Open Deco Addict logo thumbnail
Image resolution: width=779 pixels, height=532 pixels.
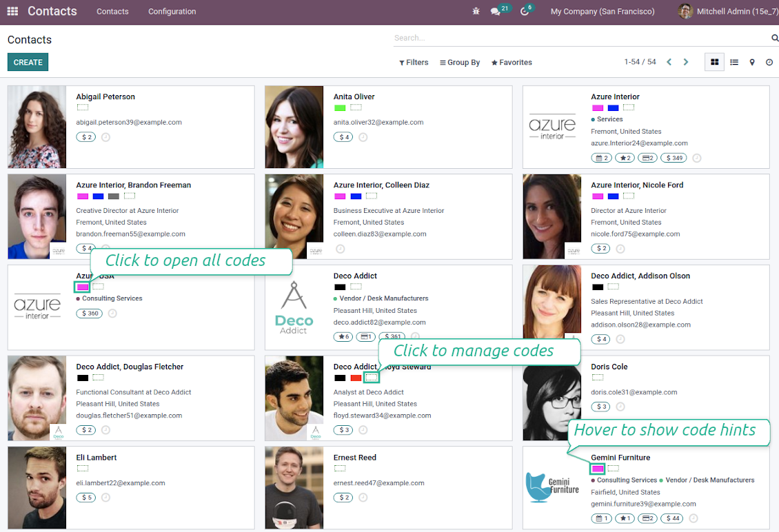(x=294, y=307)
